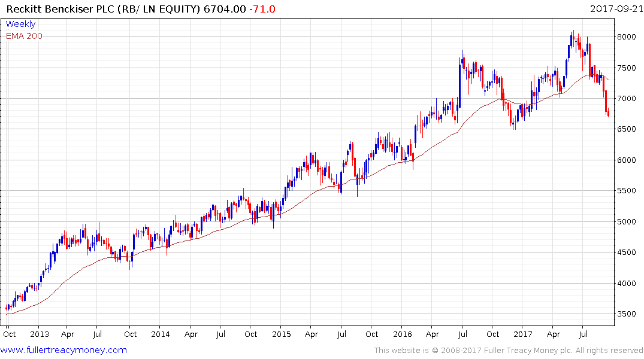Click the 'EMA 200' legend label
The width and height of the screenshot is (644, 359).
24,36
